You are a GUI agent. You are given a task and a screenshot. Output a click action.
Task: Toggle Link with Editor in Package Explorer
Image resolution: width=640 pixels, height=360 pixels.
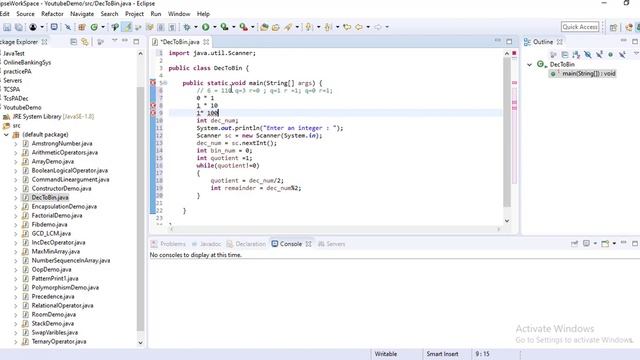pyautogui.click(x=85, y=42)
